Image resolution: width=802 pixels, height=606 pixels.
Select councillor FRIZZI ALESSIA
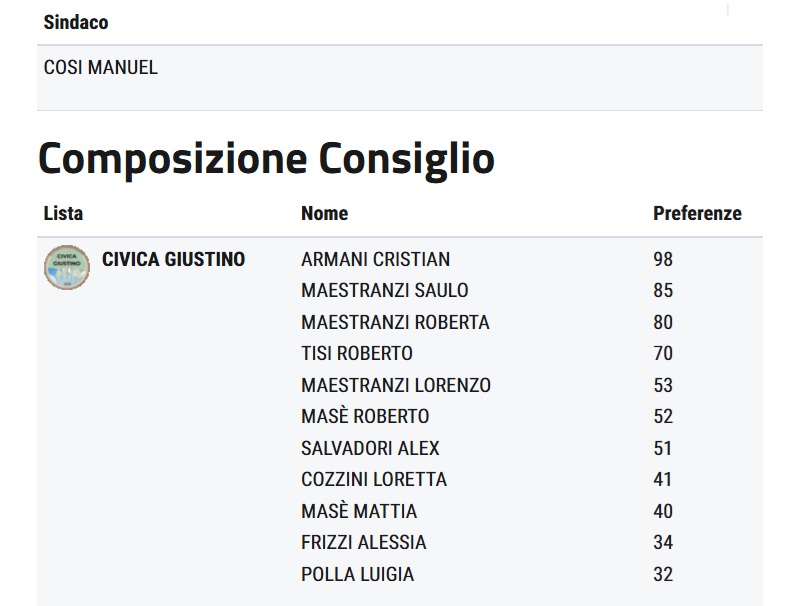pyautogui.click(x=363, y=542)
